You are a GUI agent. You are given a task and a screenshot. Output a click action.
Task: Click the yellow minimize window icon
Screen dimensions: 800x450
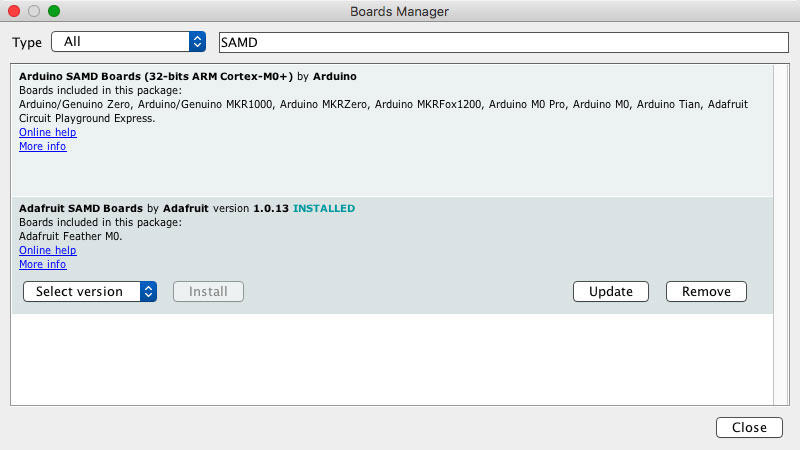point(34,12)
